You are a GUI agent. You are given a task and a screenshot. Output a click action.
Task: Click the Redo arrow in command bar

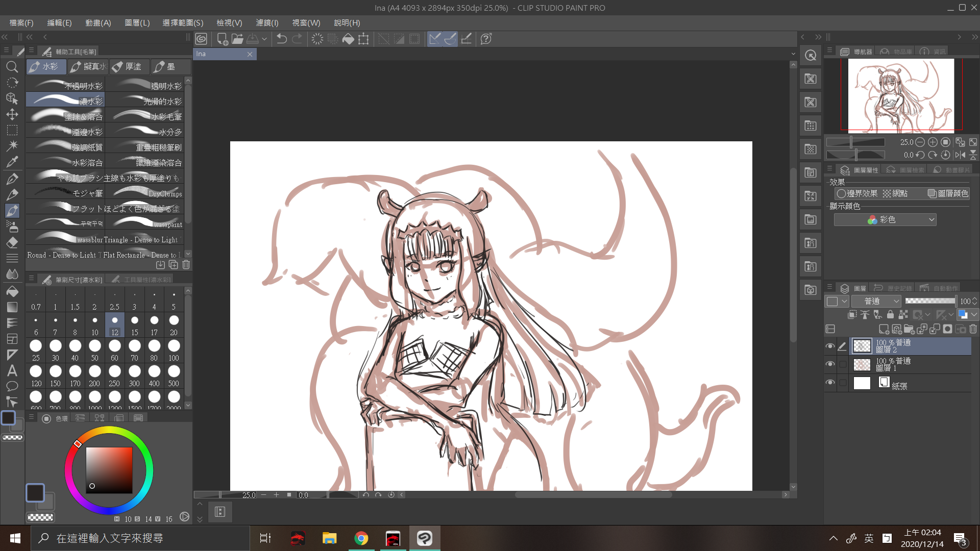[297, 39]
